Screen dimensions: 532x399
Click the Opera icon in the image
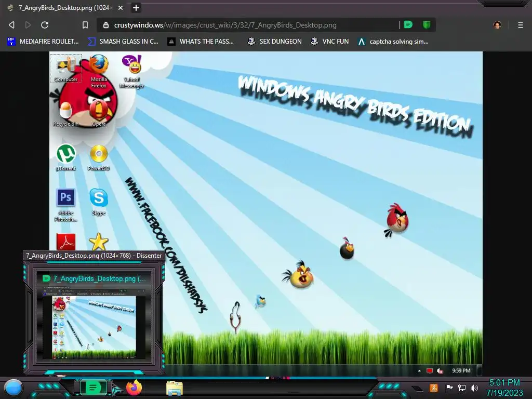99,114
